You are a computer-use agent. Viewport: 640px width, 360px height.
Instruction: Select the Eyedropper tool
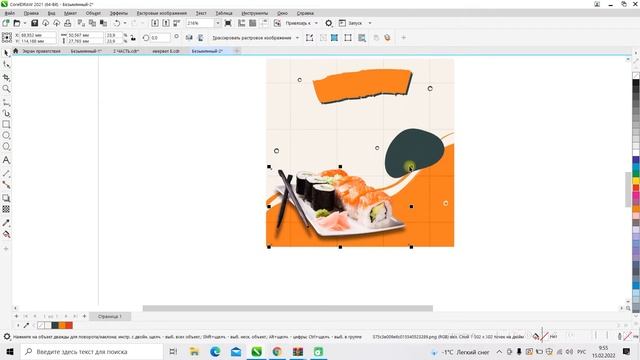point(6,223)
